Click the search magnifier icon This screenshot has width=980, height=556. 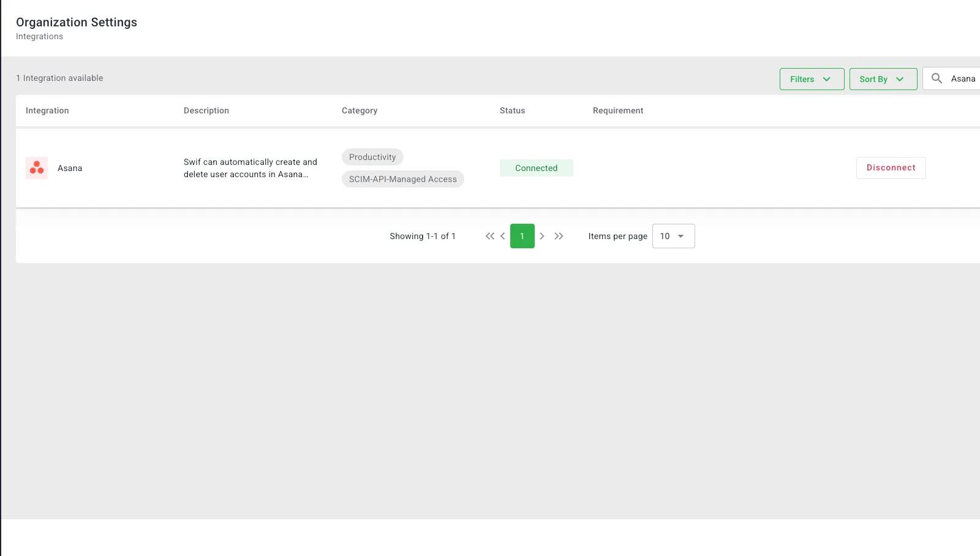point(937,78)
